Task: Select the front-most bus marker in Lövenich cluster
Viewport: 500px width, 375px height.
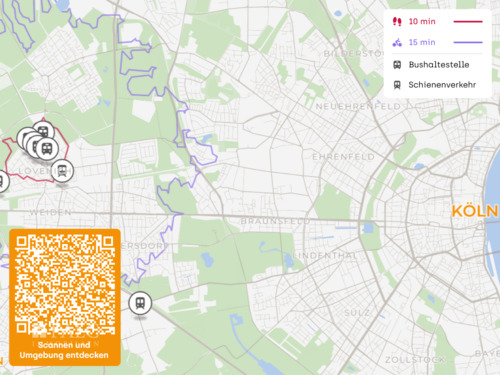Action: click(x=47, y=148)
